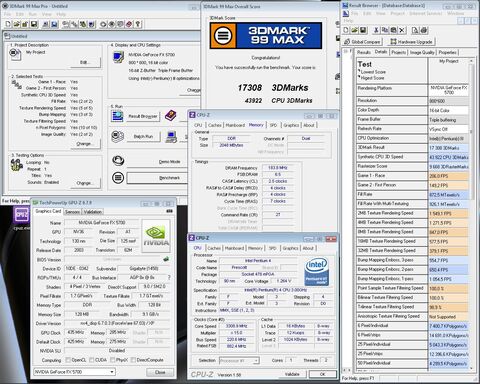The width and height of the screenshot is (480, 384).
Task: Click the blue monitor icon in 3DMark toolbar
Action: tap(54, 24)
